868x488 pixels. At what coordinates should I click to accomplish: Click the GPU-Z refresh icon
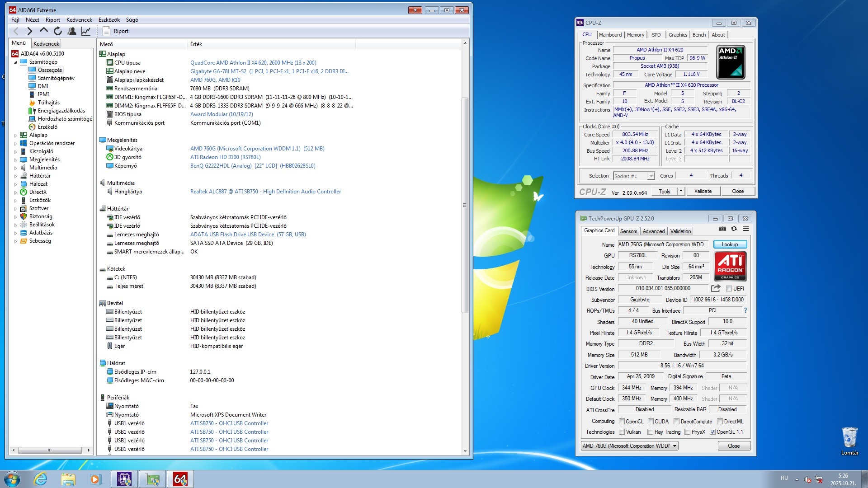pyautogui.click(x=734, y=229)
